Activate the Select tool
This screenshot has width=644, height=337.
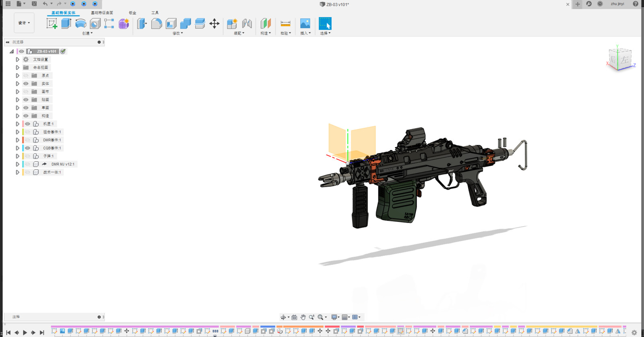[325, 23]
